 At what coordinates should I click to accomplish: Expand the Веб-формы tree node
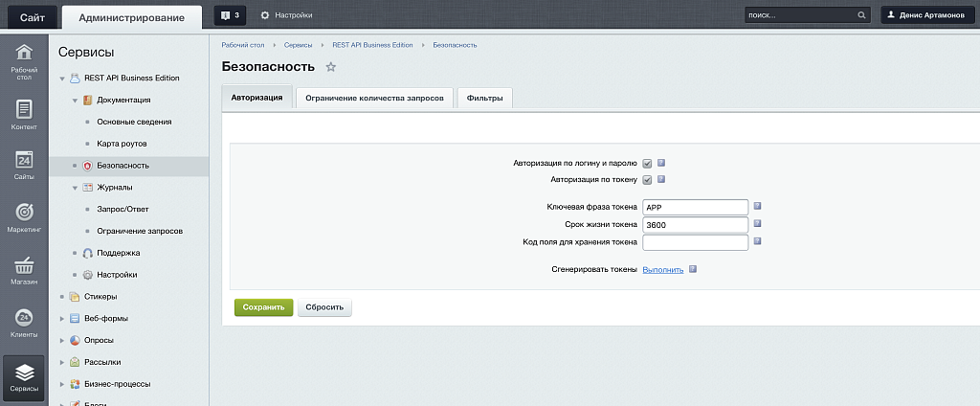coord(62,319)
